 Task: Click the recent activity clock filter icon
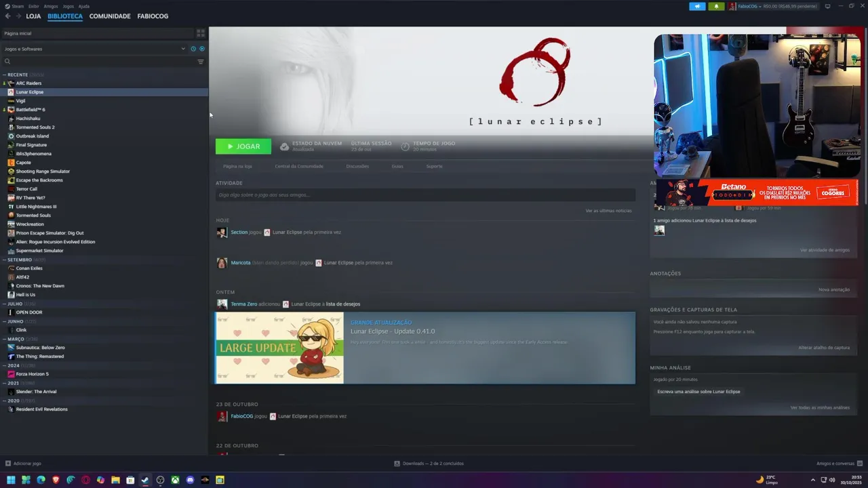[x=193, y=49]
